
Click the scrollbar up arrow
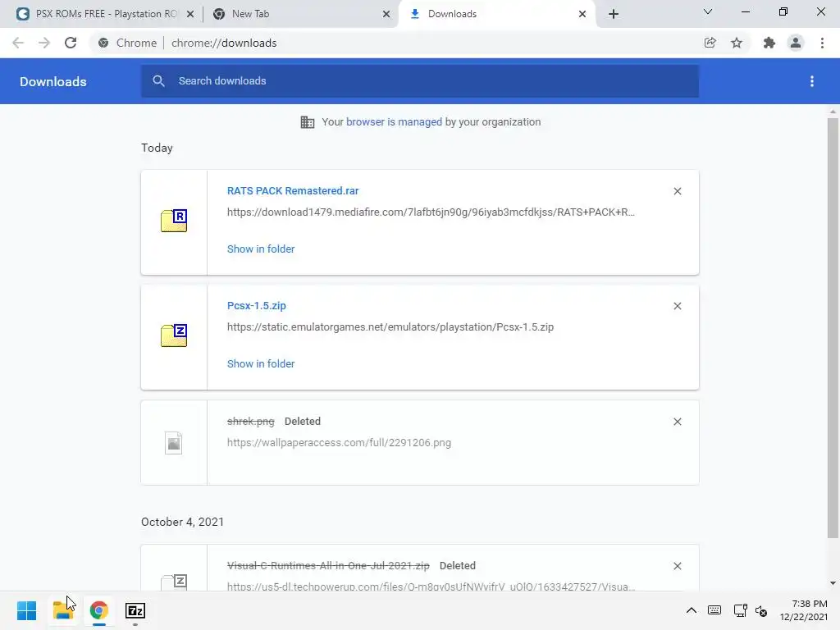pos(833,112)
